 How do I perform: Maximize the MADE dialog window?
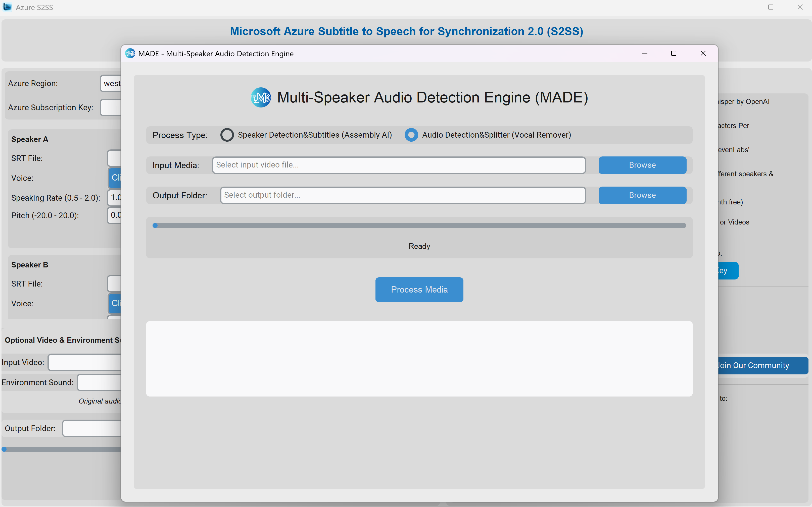674,54
